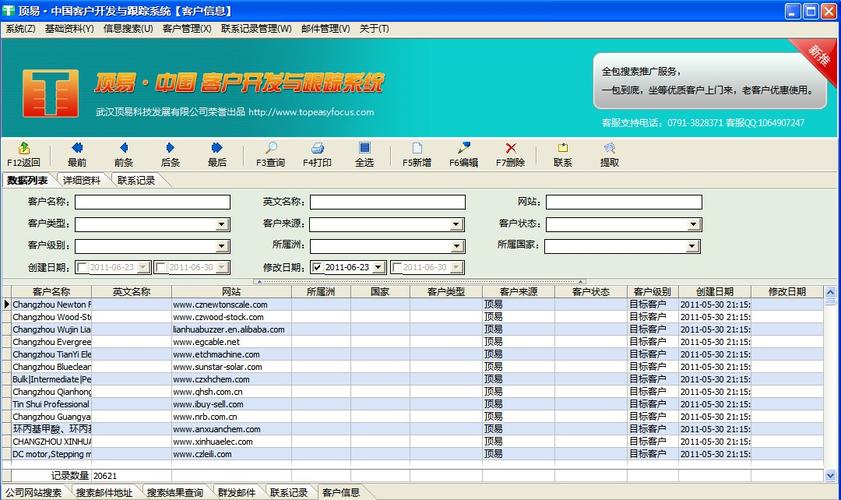
Task: Click into the 网站 input field
Action: pyautogui.click(x=624, y=202)
